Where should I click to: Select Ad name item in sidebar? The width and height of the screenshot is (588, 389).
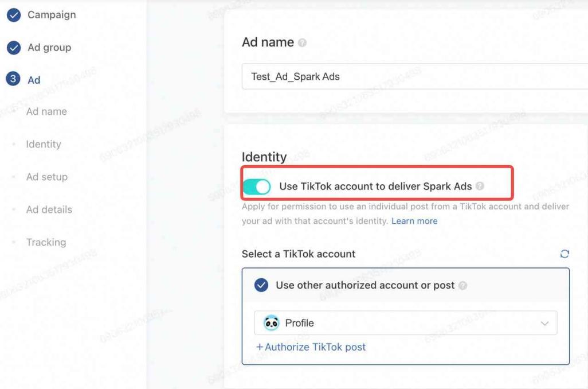point(46,111)
